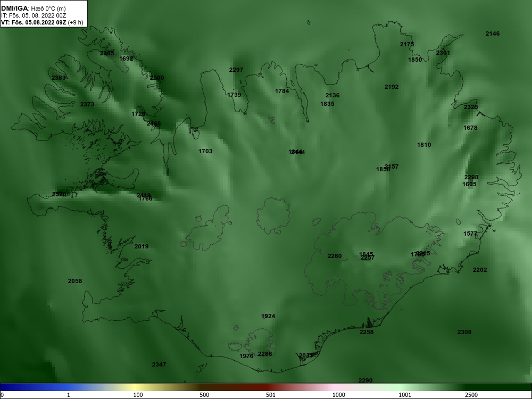Viewport: 532px width, 399px height.
Task: Click the map value 2308
Action: coord(464,332)
